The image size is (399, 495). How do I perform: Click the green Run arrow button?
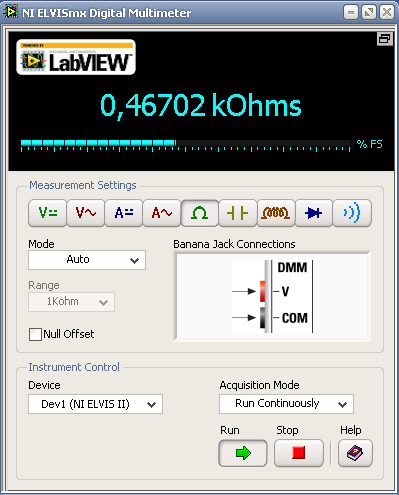pos(243,453)
